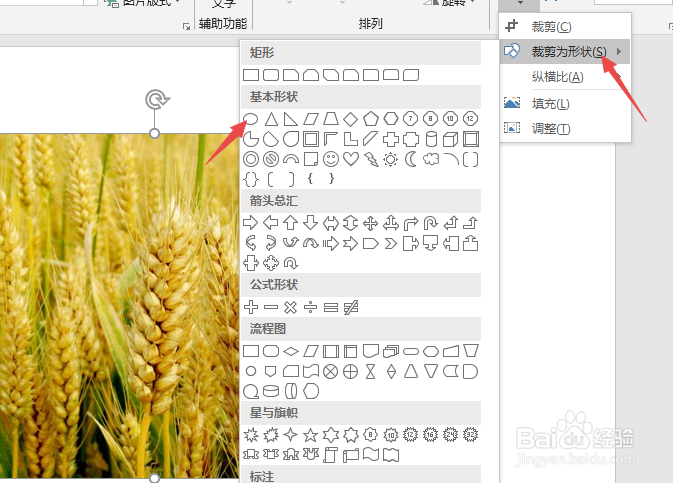Select the heptagon shape labeled 7

coord(411,119)
